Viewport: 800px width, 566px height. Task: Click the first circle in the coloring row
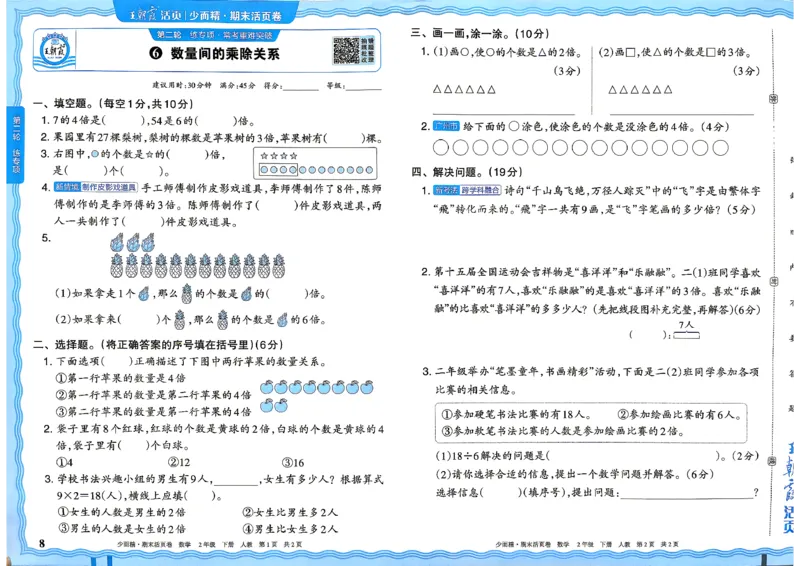(x=440, y=148)
